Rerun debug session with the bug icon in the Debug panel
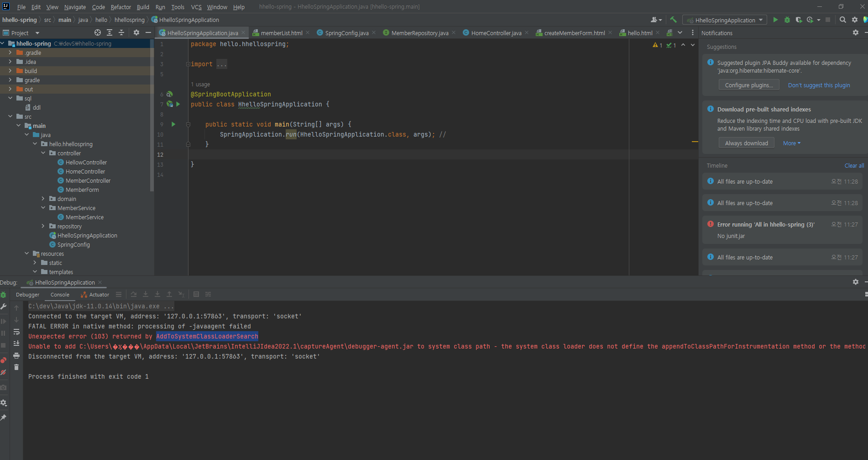 pyautogui.click(x=4, y=295)
